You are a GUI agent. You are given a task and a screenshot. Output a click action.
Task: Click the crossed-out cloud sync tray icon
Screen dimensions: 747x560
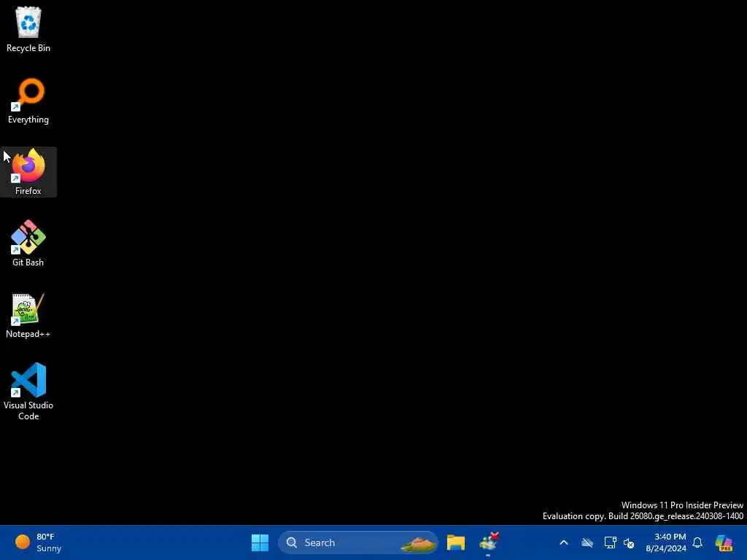point(587,542)
